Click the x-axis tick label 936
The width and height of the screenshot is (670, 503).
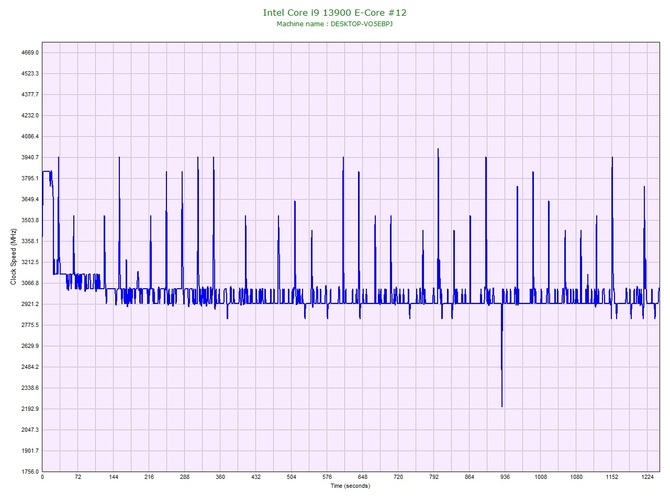tap(505, 477)
